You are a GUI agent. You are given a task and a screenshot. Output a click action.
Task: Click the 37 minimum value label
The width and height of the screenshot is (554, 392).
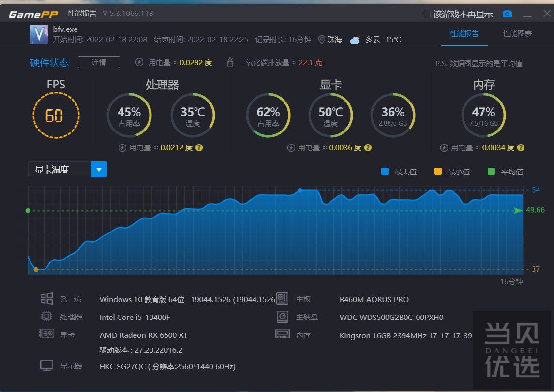[x=536, y=269]
